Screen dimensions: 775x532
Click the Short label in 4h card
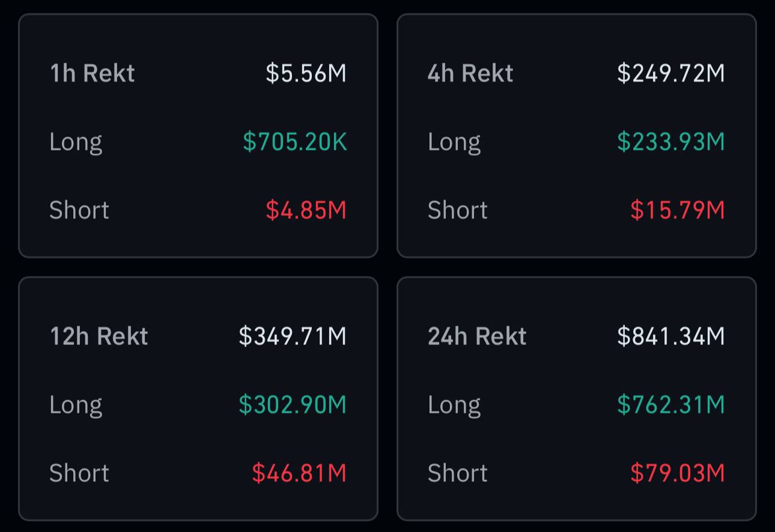tap(457, 210)
